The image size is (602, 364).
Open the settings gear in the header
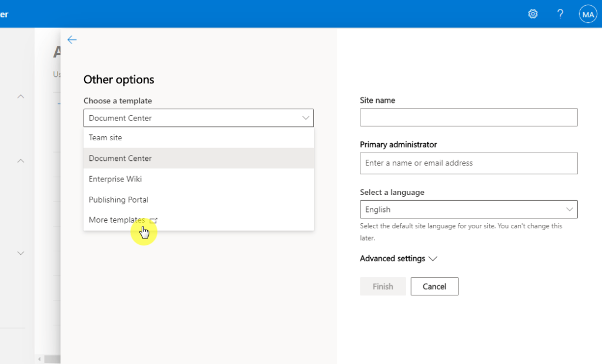coord(533,14)
